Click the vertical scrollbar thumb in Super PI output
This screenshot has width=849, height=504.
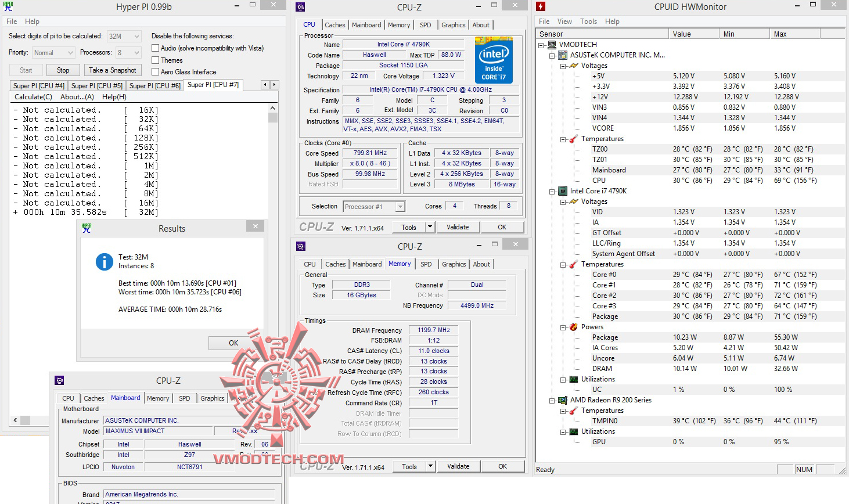[x=273, y=118]
